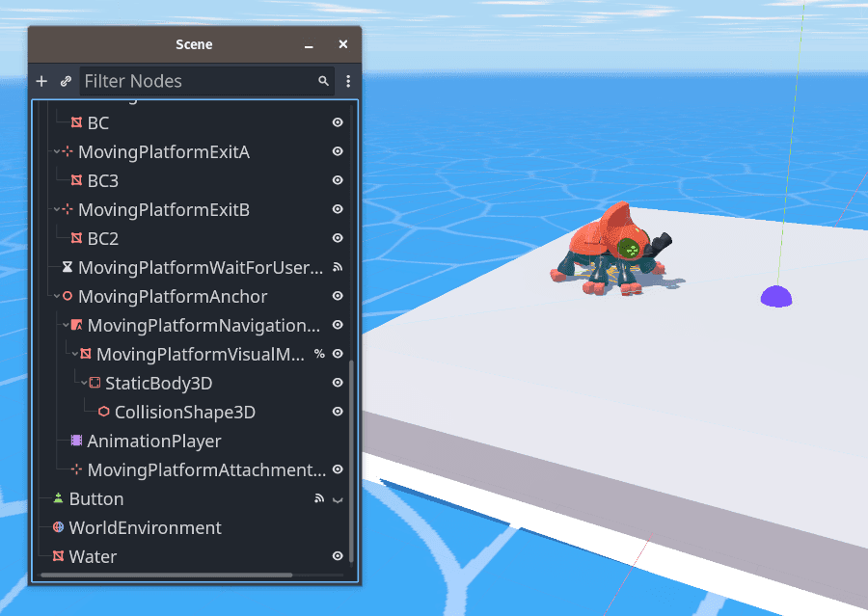868x616 pixels.
Task: Click the Filter Nodes search field
Action: [198, 82]
